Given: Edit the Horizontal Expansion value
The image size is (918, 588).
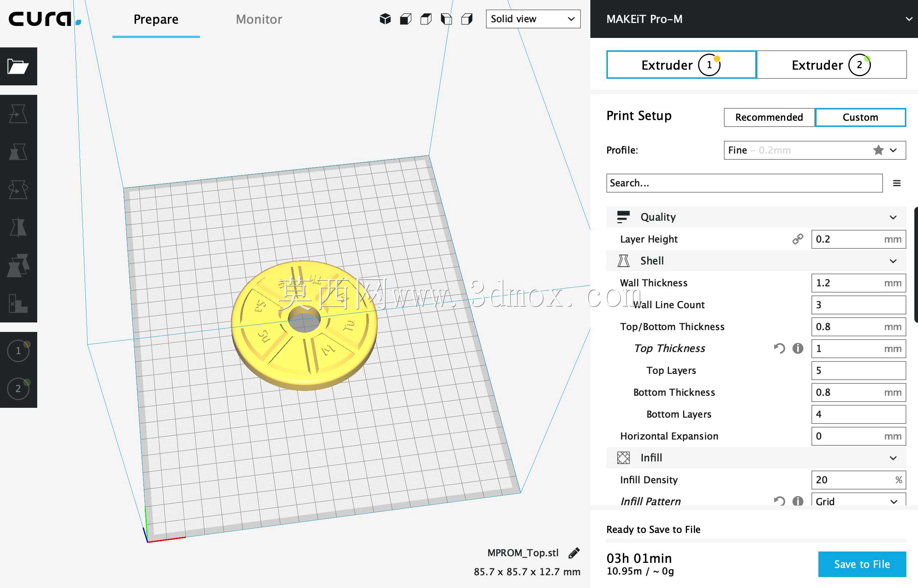Looking at the screenshot, I should click(859, 436).
